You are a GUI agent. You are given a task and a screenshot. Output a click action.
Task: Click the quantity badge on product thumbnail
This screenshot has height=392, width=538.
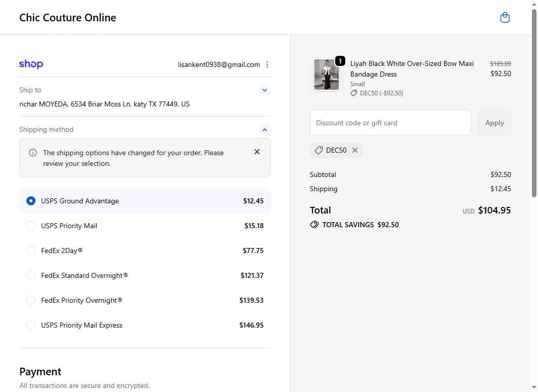tap(340, 61)
